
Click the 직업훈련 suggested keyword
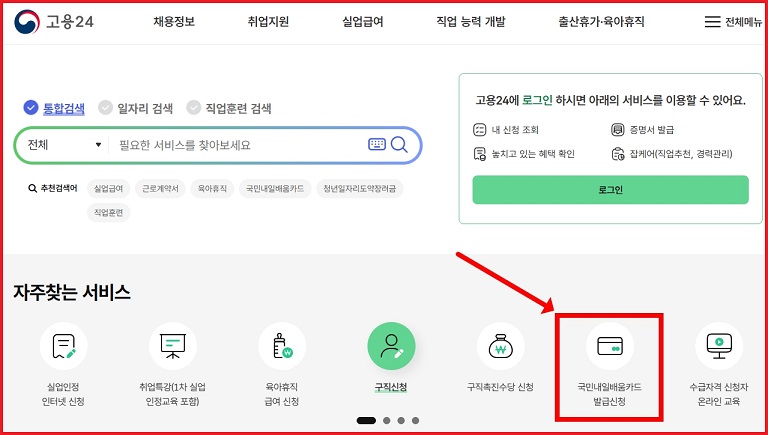click(109, 213)
